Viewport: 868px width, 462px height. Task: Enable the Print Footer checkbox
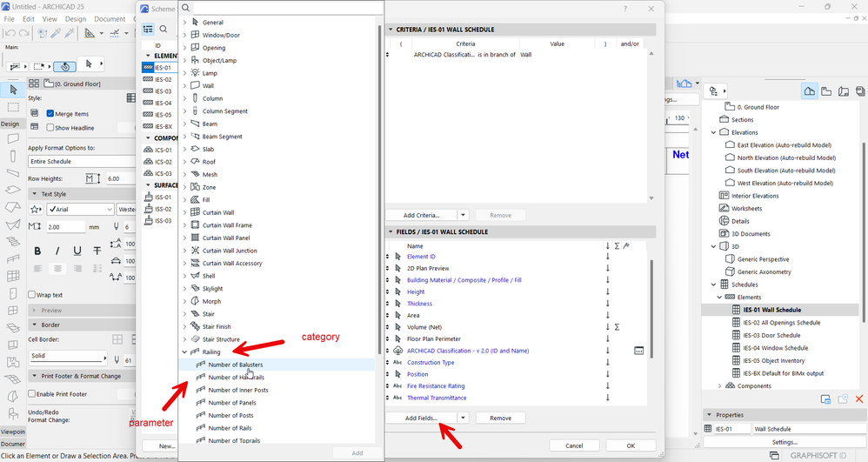point(32,394)
